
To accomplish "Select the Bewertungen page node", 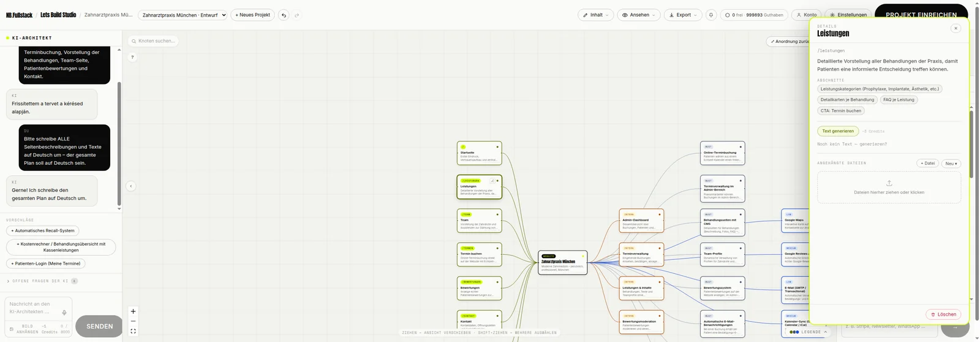I will [479, 288].
